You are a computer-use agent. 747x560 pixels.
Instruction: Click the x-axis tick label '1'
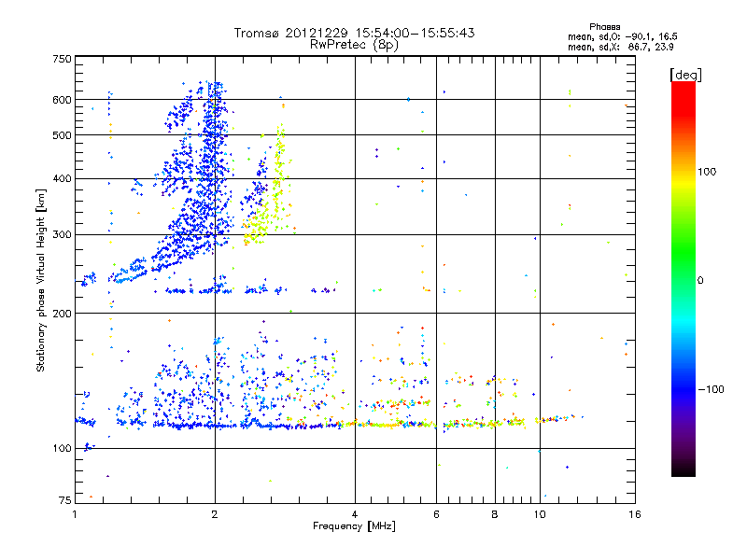coord(75,514)
